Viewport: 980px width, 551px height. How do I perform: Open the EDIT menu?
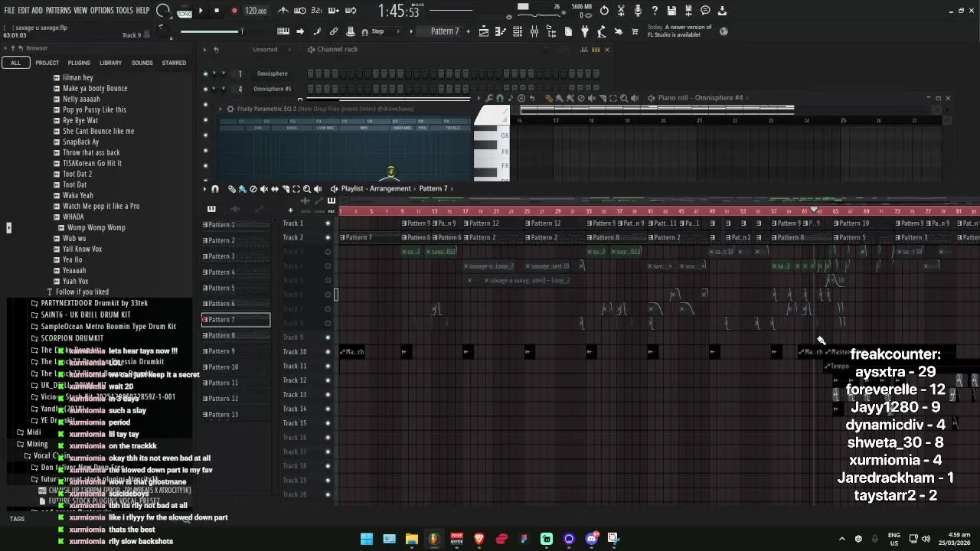24,11
